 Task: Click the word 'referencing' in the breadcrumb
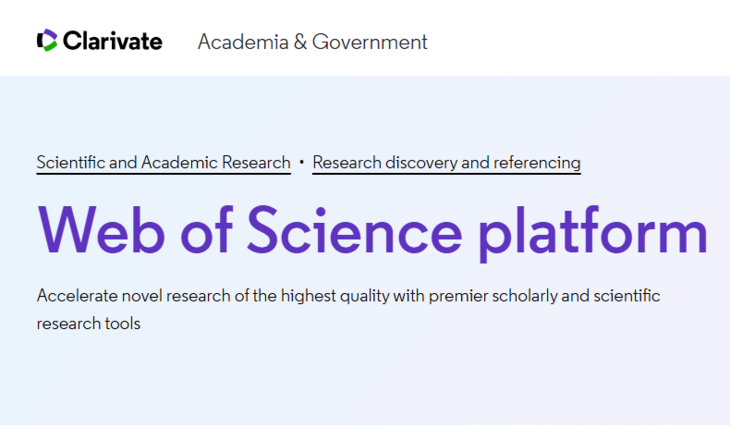click(537, 163)
